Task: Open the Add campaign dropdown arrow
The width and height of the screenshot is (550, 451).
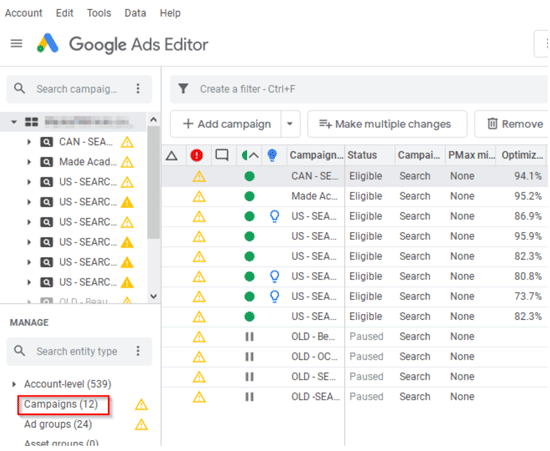Action: 290,124
